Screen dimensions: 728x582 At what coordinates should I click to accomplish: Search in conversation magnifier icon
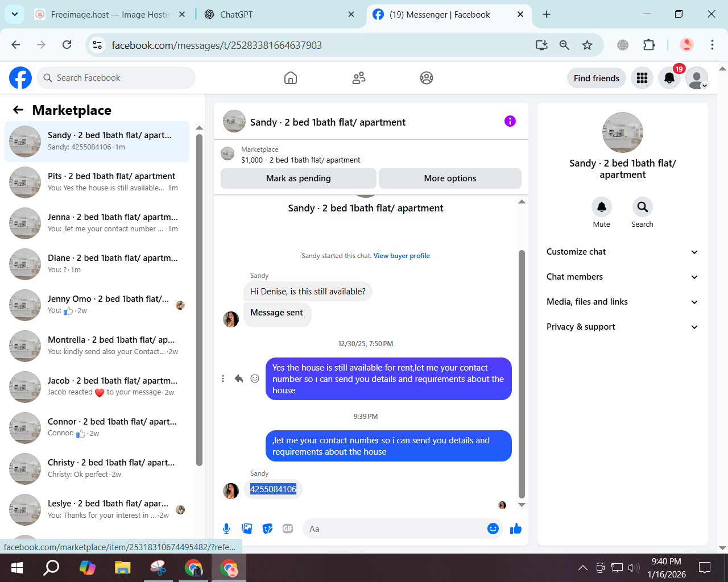(x=642, y=207)
